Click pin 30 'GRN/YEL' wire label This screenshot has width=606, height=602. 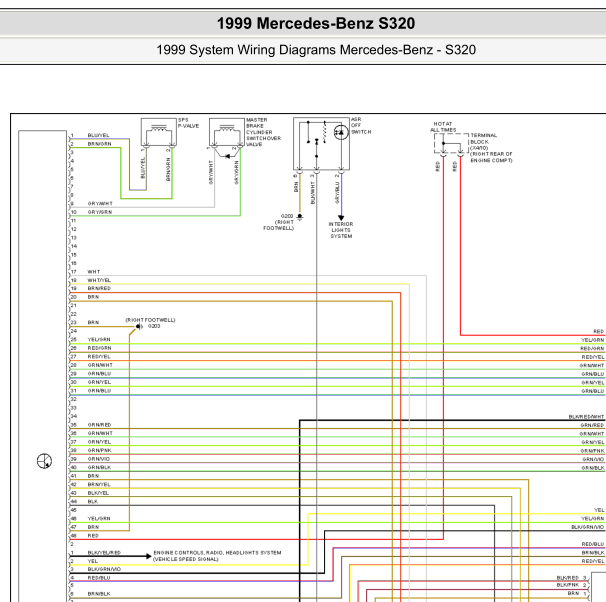pos(99,382)
